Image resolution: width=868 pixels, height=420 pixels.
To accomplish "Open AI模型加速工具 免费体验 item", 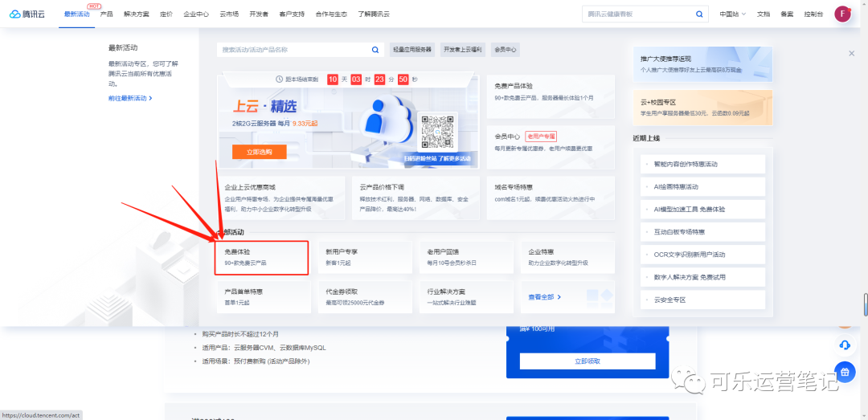I will tap(702, 210).
